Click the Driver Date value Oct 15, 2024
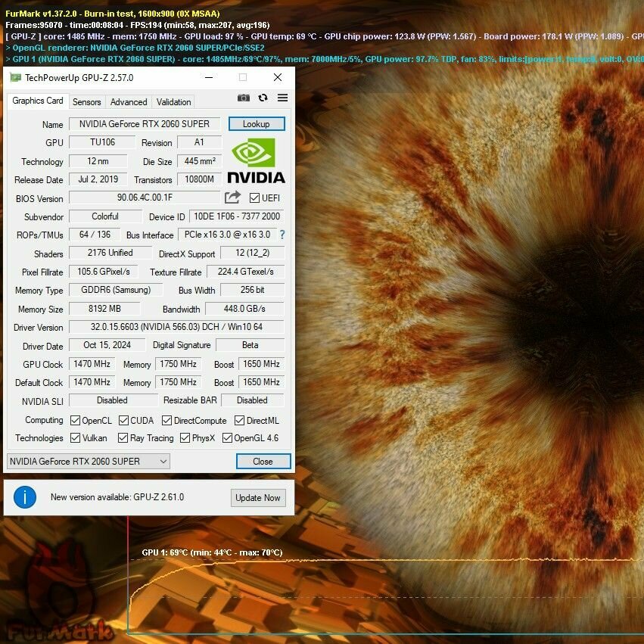The height and width of the screenshot is (644, 644). point(107,345)
